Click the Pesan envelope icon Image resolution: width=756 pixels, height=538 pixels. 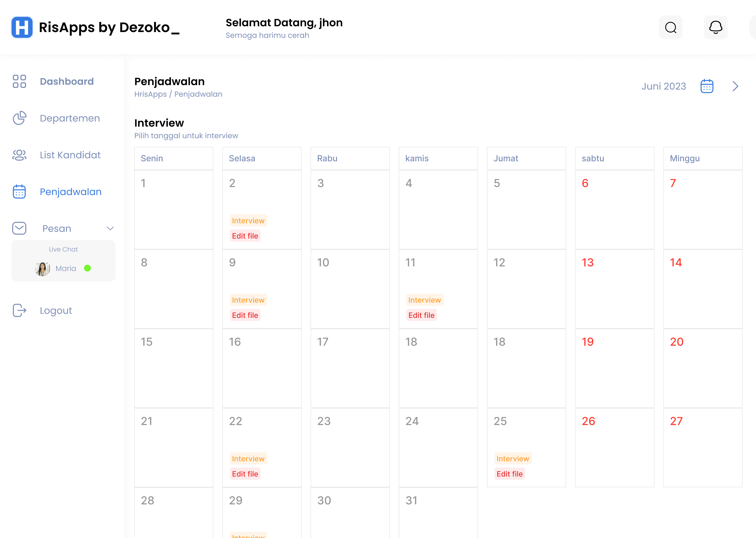click(19, 228)
